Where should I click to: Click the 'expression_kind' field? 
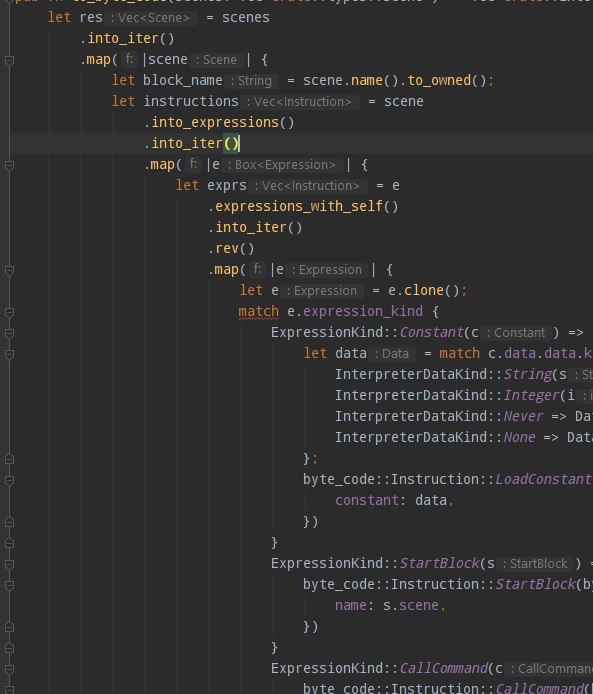pyautogui.click(x=363, y=311)
